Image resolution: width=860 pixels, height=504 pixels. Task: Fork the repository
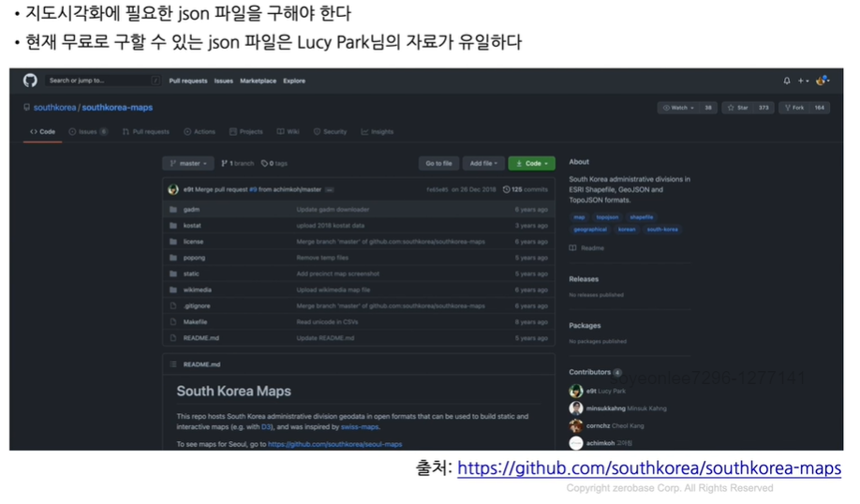(794, 108)
